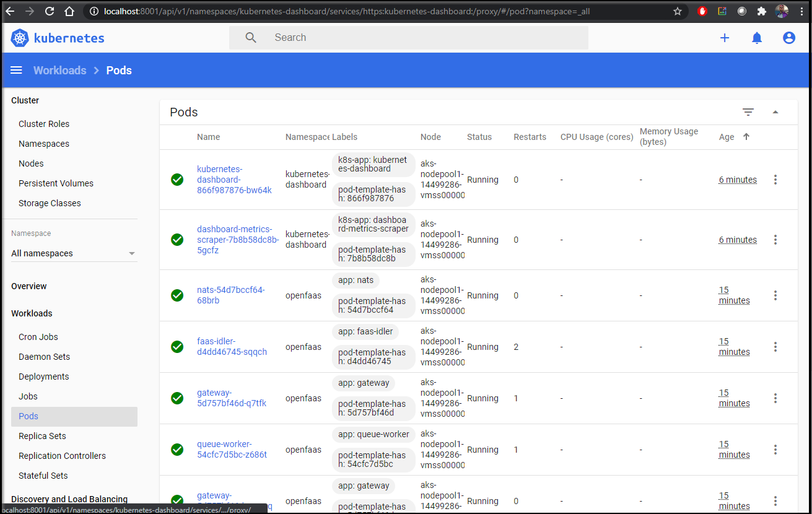812x514 pixels.
Task: Click the search magnifier icon
Action: [x=251, y=38]
